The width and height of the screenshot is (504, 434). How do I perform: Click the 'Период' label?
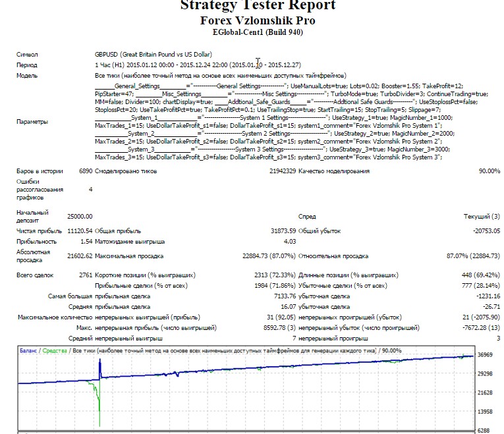[26, 65]
